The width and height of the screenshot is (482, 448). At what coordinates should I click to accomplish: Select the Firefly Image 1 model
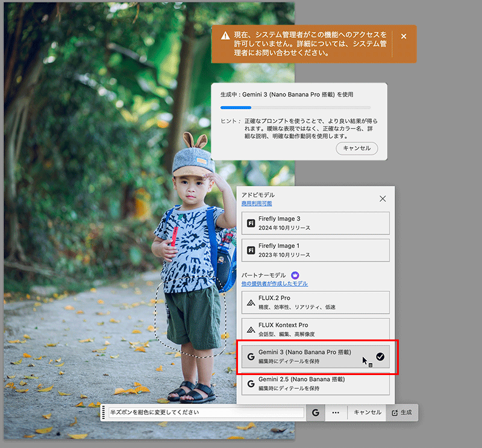coord(315,250)
